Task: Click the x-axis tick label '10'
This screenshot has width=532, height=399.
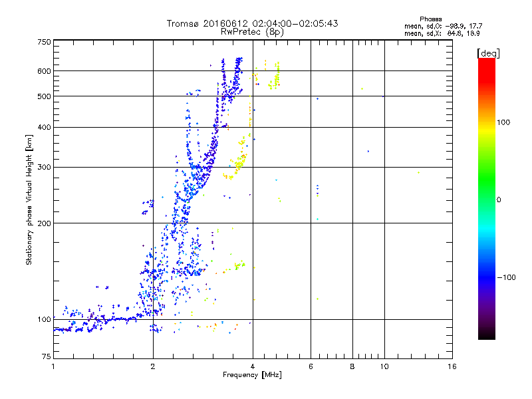Action: click(384, 366)
